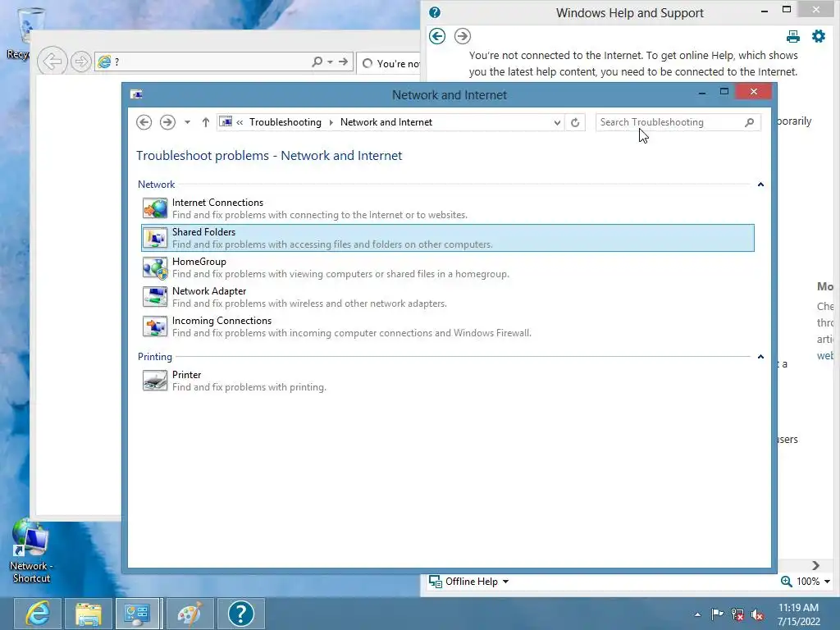
Task: Click the Network and Internet title bar icon
Action: pos(137,95)
